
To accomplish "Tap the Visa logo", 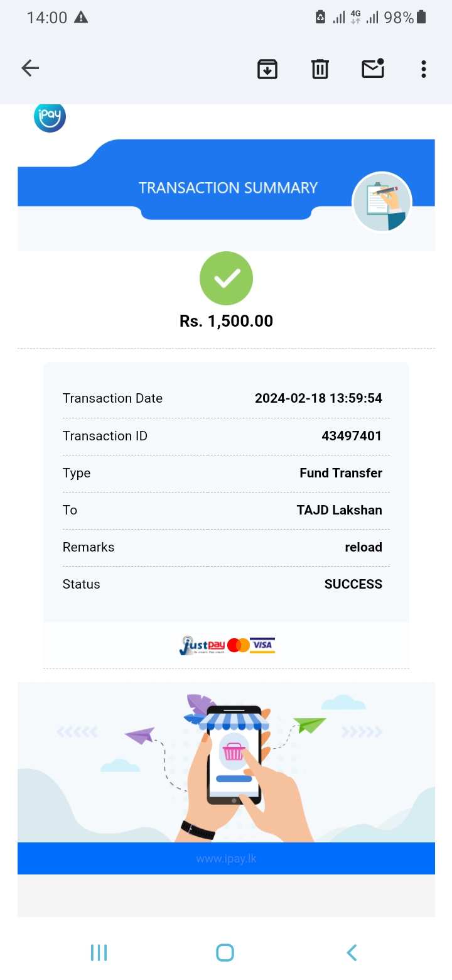I will pos(262,645).
